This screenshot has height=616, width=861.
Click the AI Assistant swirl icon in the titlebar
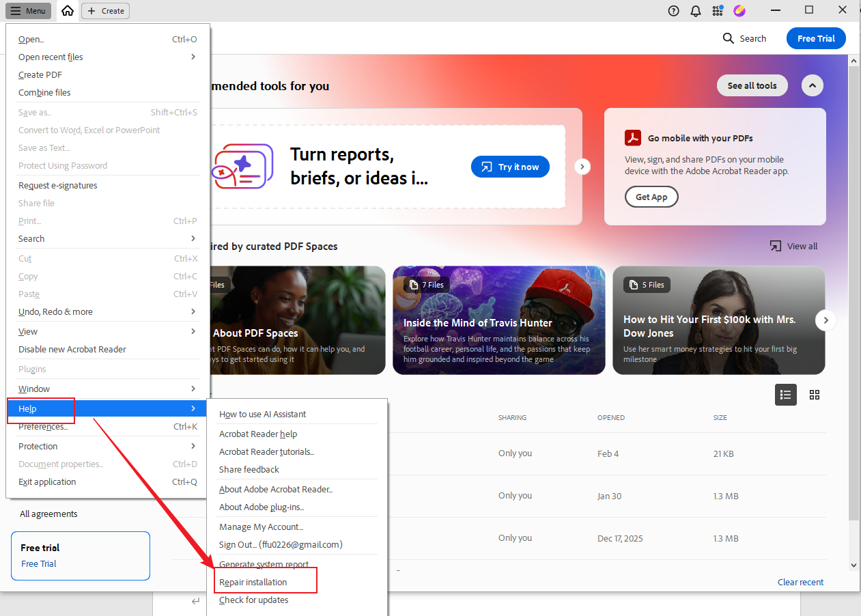pyautogui.click(x=739, y=10)
